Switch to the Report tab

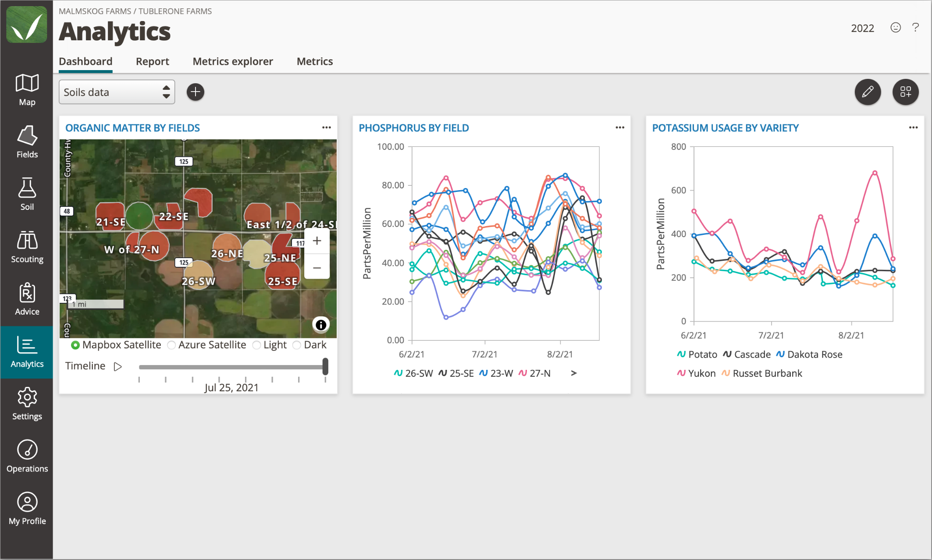[x=152, y=62]
